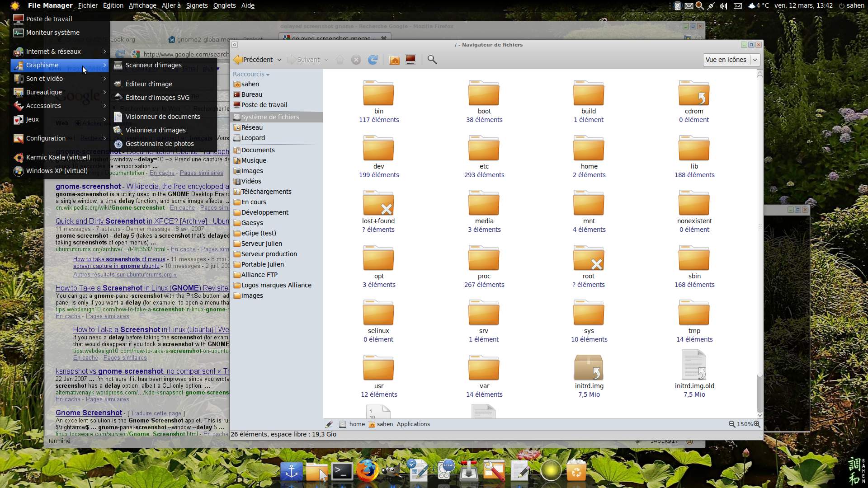Expand the Accessoires submenu

click(x=60, y=106)
